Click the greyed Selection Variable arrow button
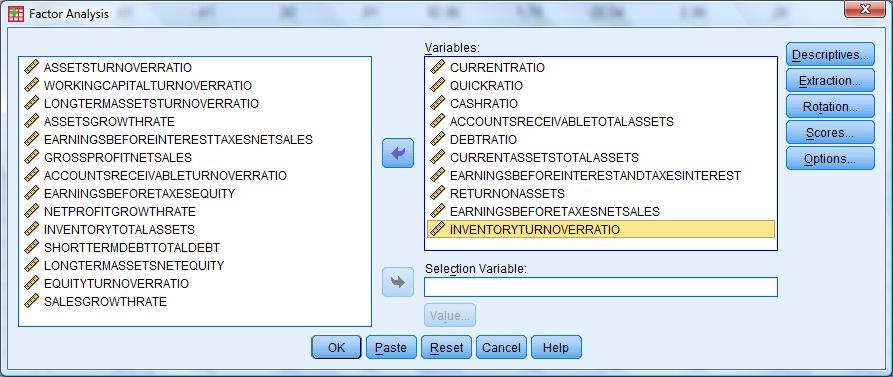The width and height of the screenshot is (893, 377). [x=398, y=282]
